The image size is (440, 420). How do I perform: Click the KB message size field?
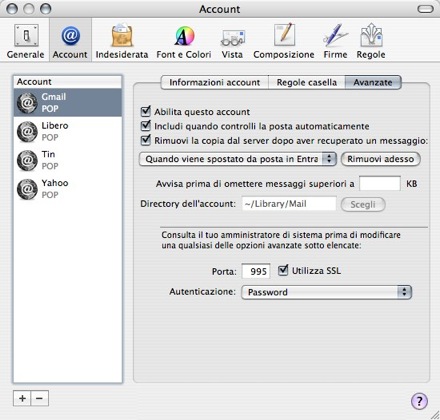pos(380,183)
